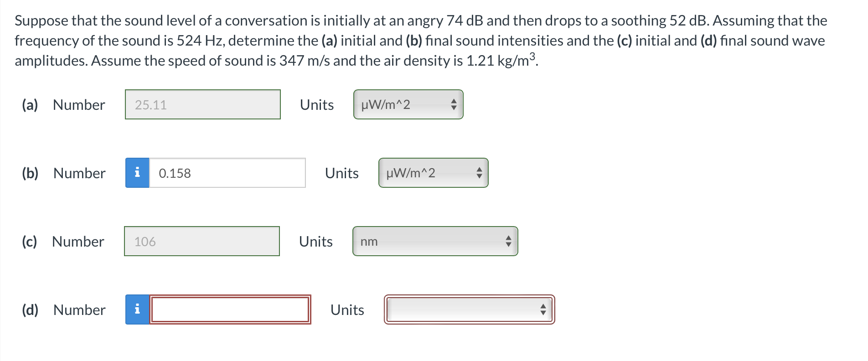Click the Units label next to part (d)
This screenshot has width=868, height=361.
pyautogui.click(x=347, y=310)
